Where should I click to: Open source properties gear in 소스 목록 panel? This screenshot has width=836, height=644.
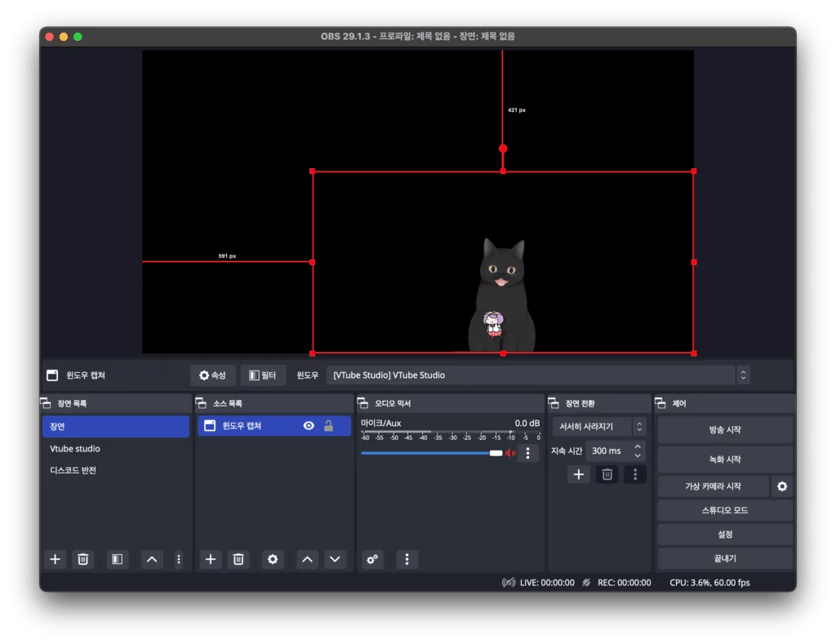(x=272, y=559)
